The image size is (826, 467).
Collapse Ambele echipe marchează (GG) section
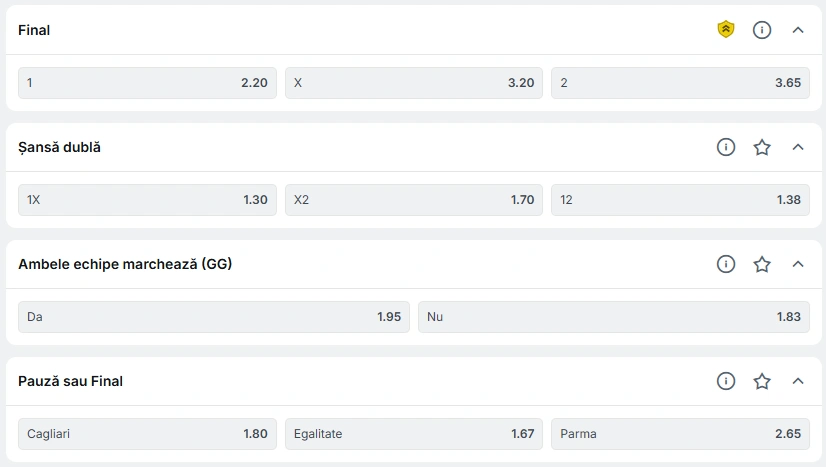click(x=798, y=264)
